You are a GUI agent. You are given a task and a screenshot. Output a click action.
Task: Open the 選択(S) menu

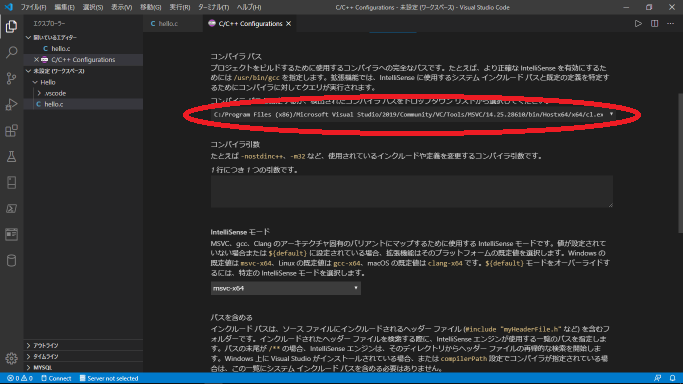tap(93, 7)
